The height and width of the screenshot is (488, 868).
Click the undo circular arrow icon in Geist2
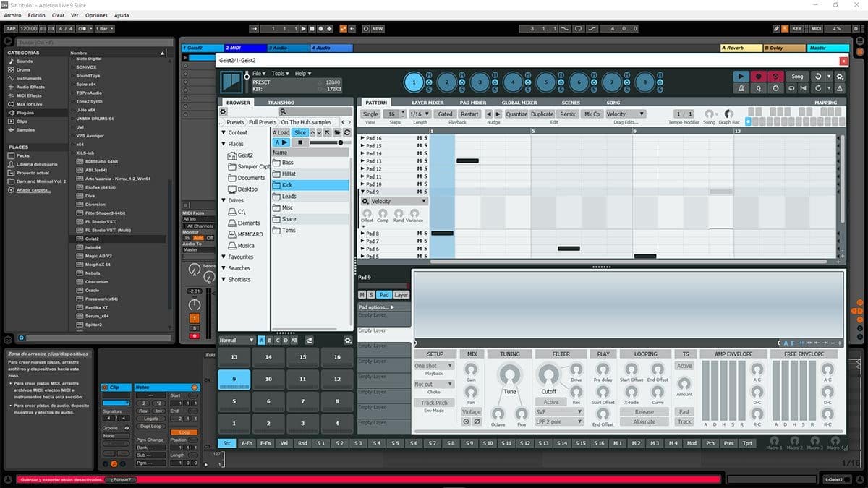[x=818, y=76]
